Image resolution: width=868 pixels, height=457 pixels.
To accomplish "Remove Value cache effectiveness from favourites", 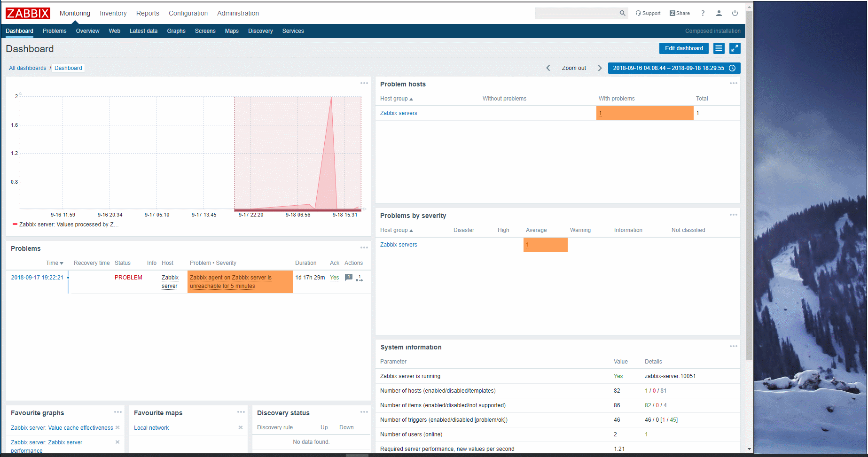I will pyautogui.click(x=117, y=427).
